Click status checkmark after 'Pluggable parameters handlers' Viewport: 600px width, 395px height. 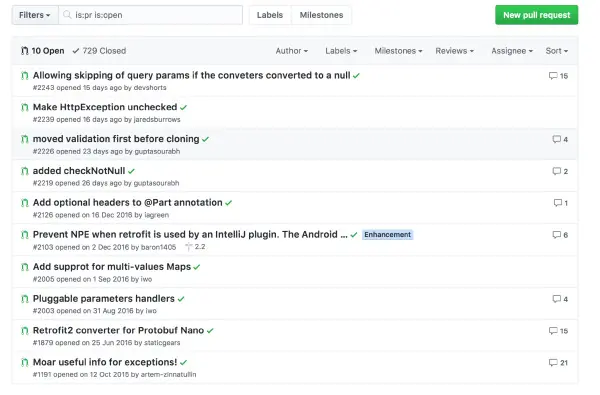coord(181,299)
